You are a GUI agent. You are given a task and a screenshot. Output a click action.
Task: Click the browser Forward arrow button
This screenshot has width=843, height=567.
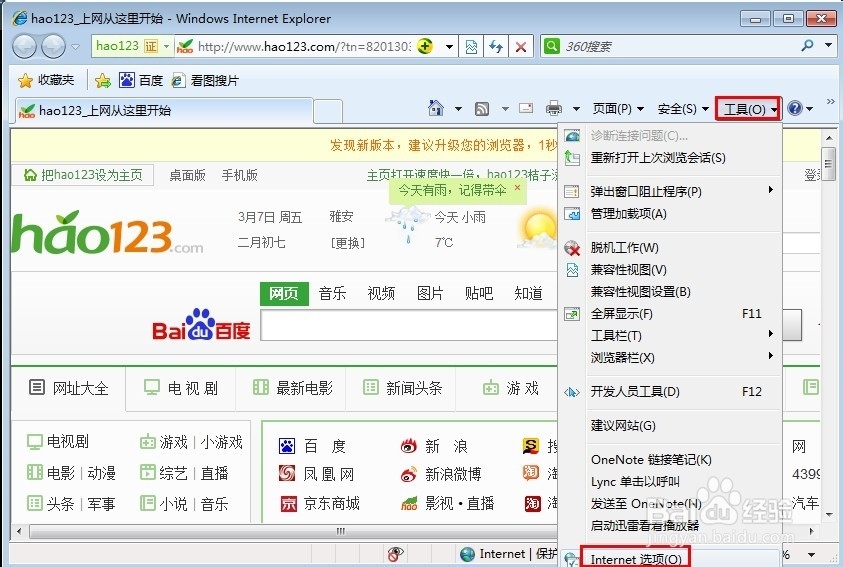[x=53, y=46]
